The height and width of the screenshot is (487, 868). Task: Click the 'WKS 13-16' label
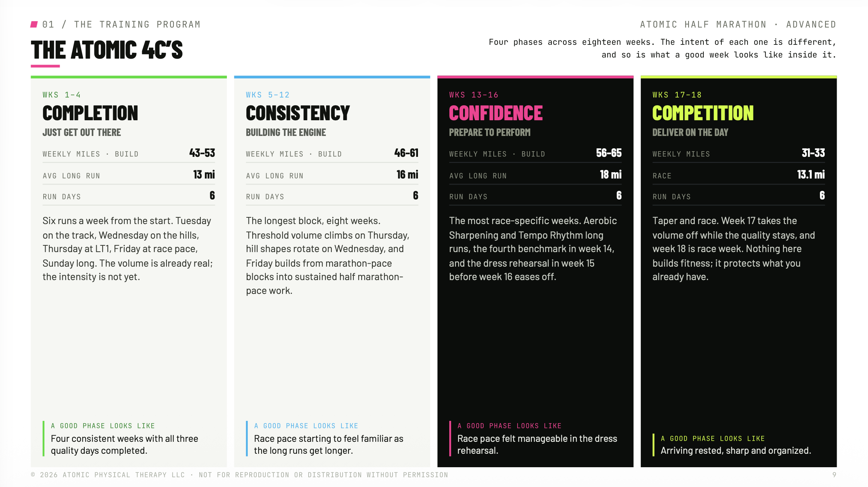(x=474, y=95)
